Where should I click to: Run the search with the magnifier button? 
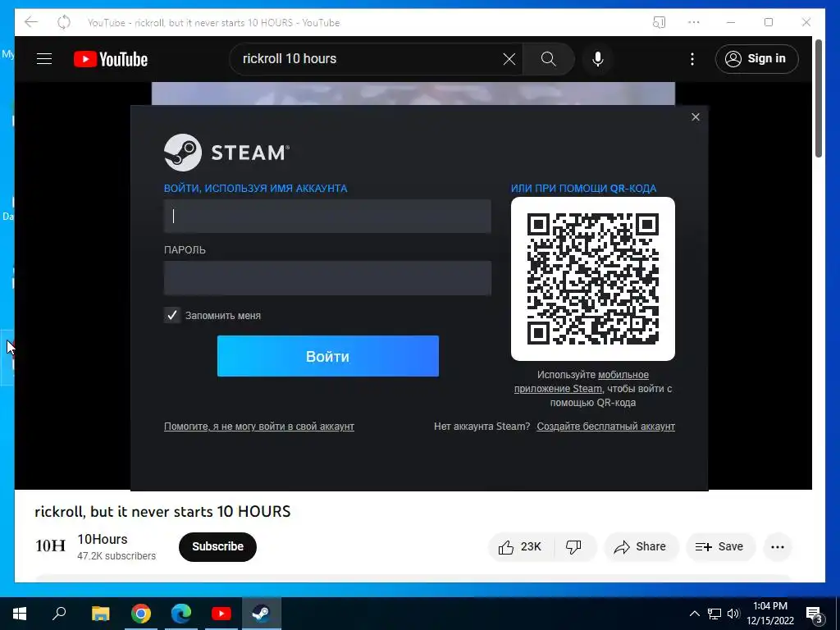click(548, 59)
